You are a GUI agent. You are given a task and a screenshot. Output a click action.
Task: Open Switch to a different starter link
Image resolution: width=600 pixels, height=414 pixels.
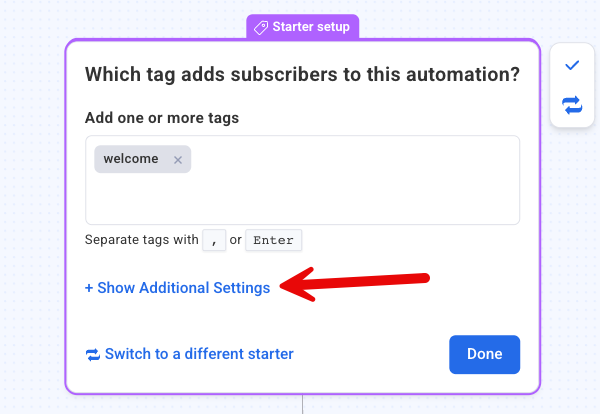tap(199, 354)
